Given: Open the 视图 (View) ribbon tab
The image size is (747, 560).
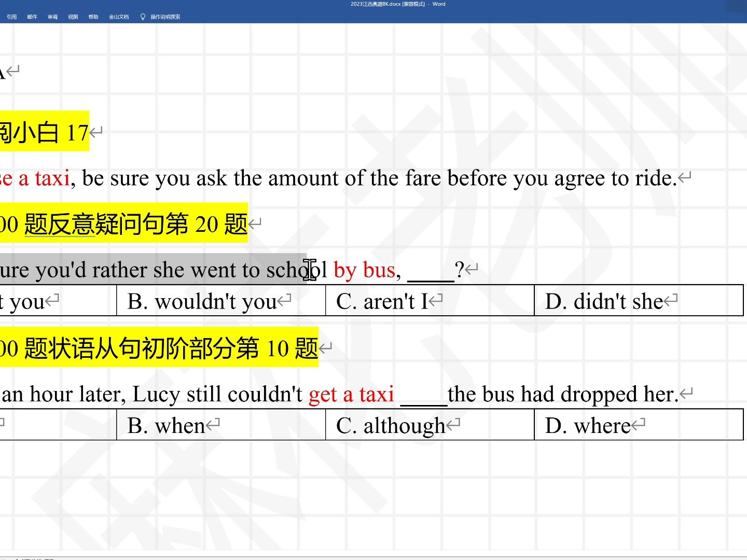Looking at the screenshot, I should tap(73, 17).
